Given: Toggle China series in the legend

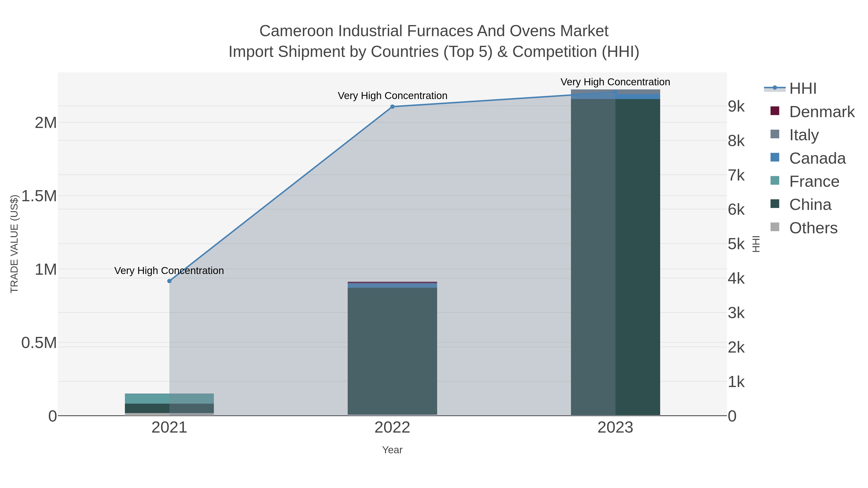Looking at the screenshot, I should 800,204.
